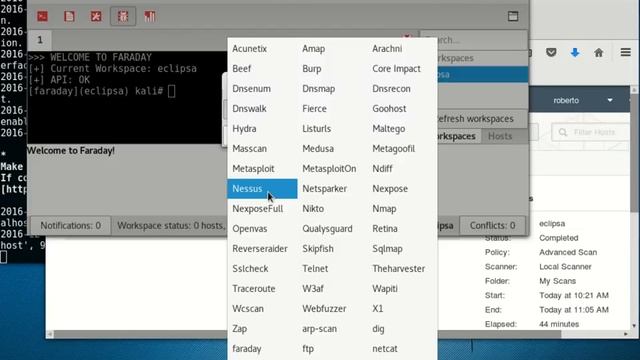The height and width of the screenshot is (360, 640).
Task: Click 'My Scans' folder value
Action: [557, 281]
